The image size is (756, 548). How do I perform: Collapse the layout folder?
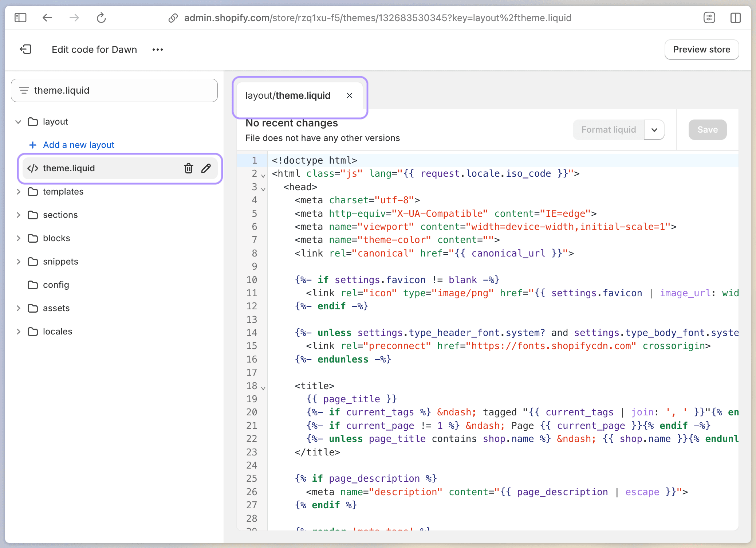pyautogui.click(x=18, y=122)
